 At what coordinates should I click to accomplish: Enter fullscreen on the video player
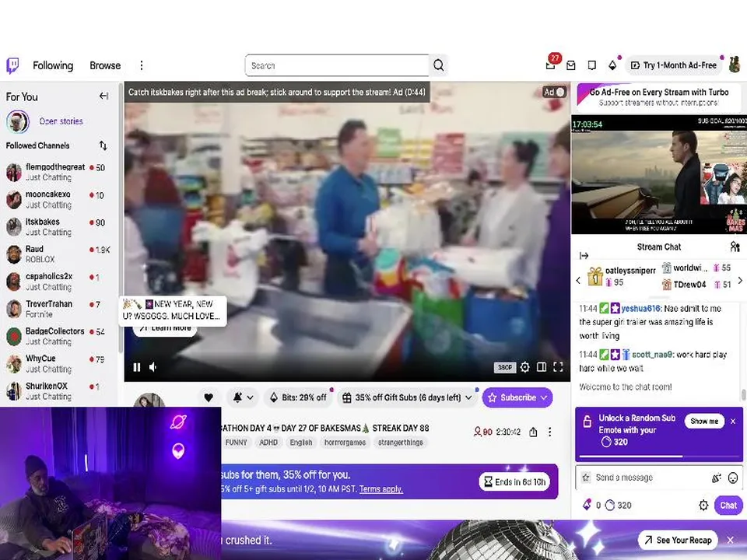click(x=559, y=367)
